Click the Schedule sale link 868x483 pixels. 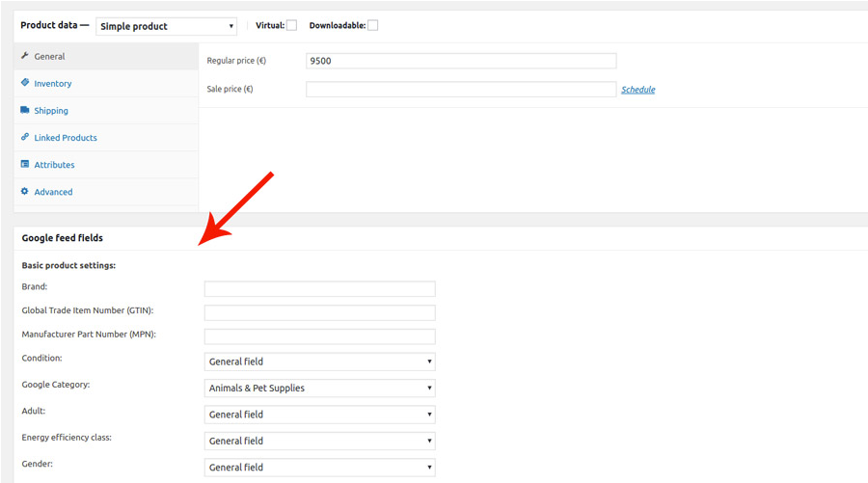(637, 90)
